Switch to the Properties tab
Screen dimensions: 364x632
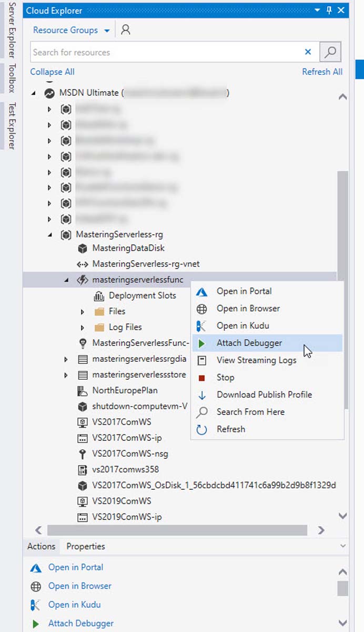tap(86, 546)
